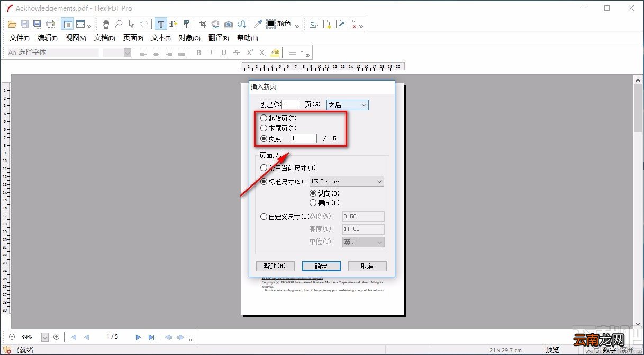Open the 之后 position dropdown
The image size is (644, 355).
348,105
